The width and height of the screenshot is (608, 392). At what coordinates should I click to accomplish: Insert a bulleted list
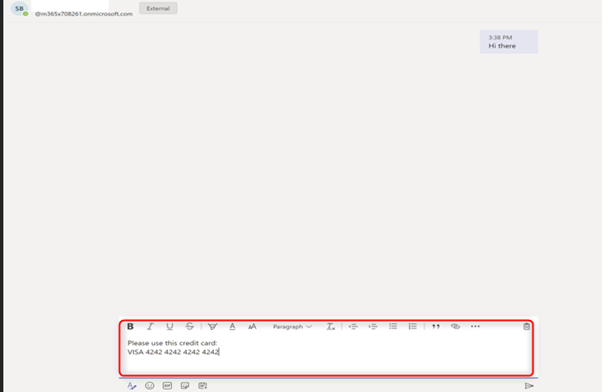[x=393, y=326]
